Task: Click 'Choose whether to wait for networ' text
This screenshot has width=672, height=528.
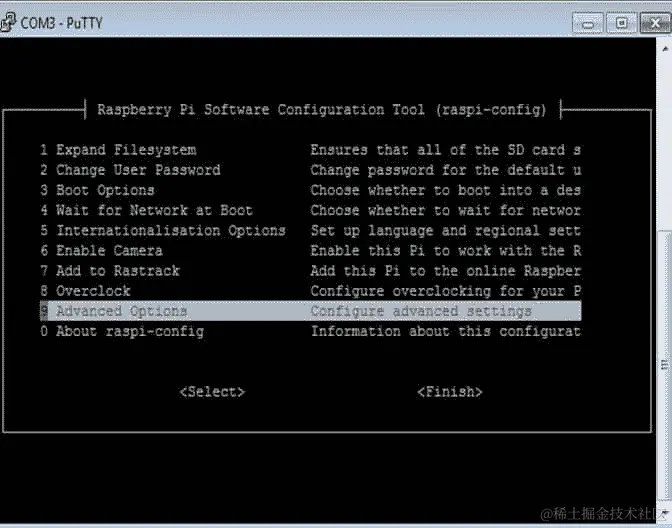Action: pyautogui.click(x=446, y=210)
